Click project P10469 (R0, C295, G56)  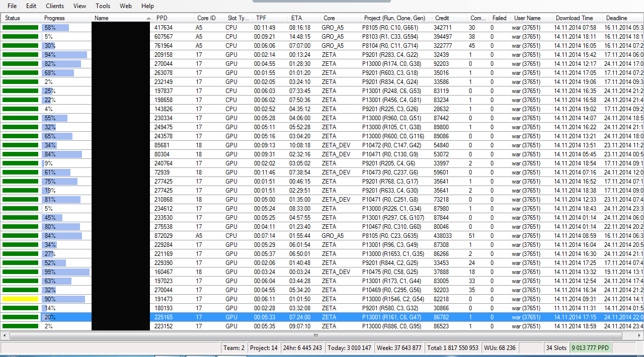tap(392, 290)
